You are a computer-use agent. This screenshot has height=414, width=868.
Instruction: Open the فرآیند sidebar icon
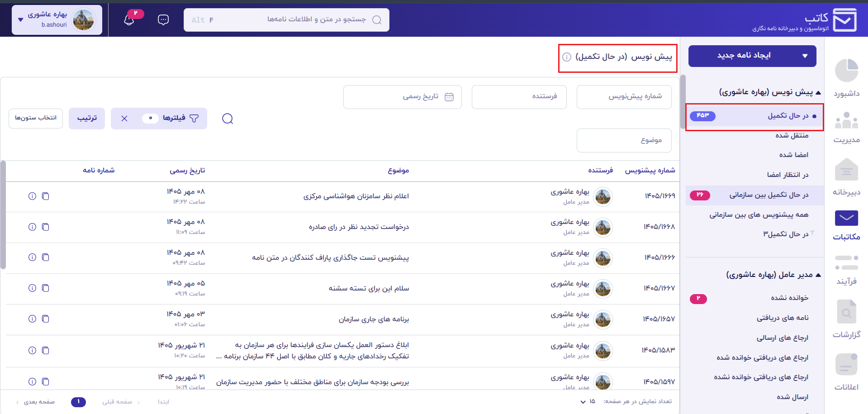pos(846,262)
